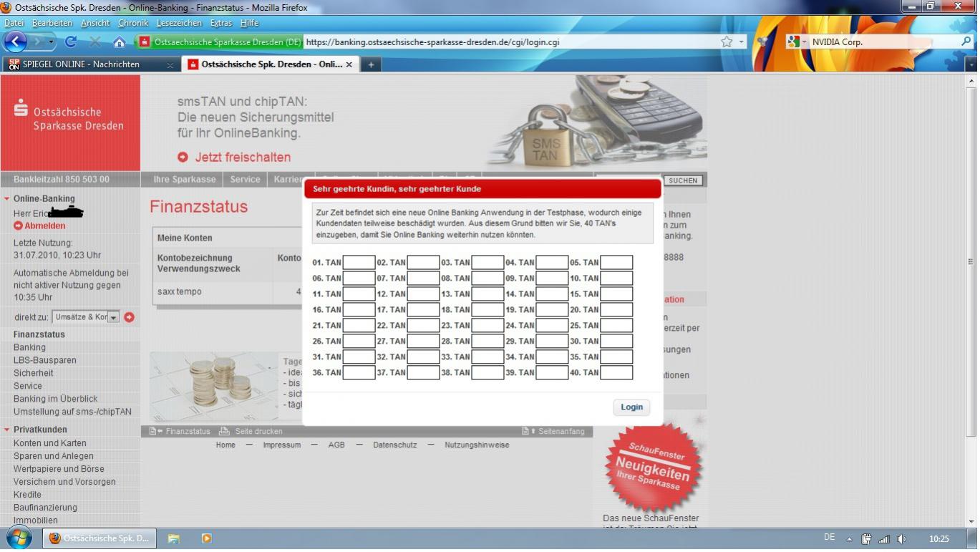
Task: Open Windows Explorer from taskbar
Action: tap(173, 538)
